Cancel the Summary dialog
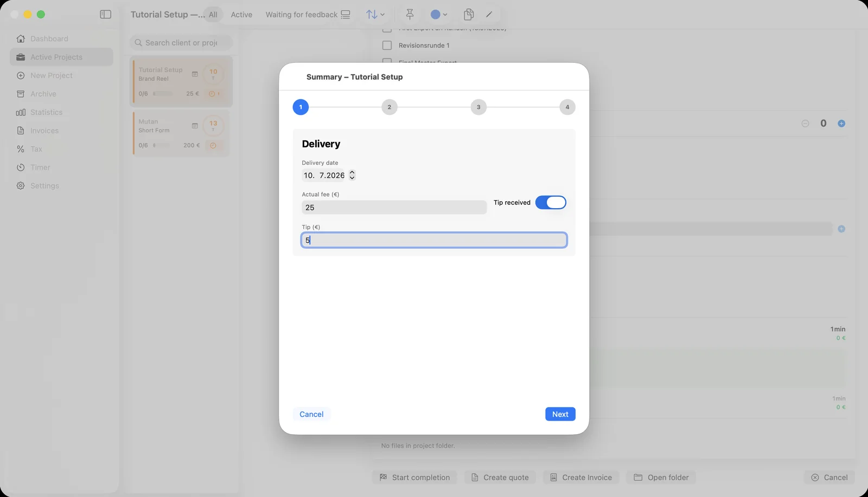The image size is (868, 497). [x=311, y=414]
